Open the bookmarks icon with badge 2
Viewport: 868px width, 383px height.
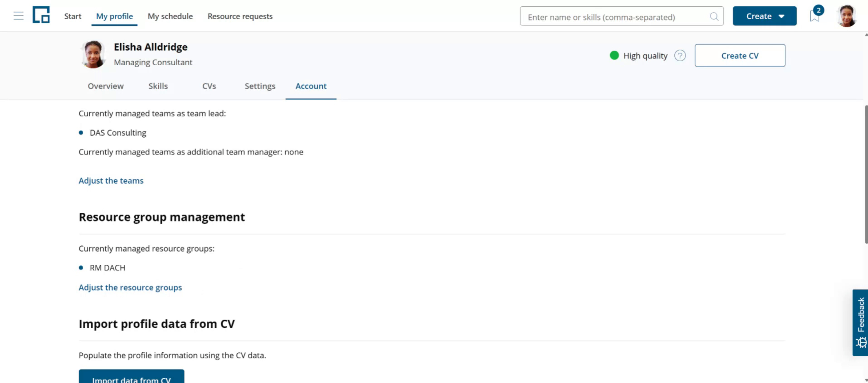(x=815, y=15)
